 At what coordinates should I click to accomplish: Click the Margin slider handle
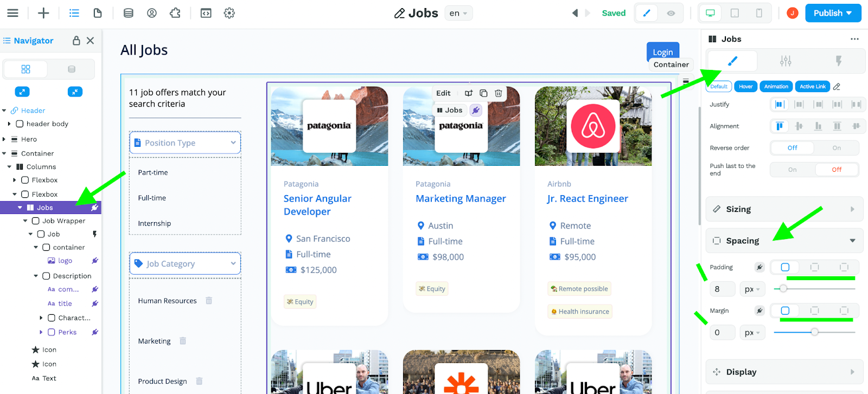pyautogui.click(x=814, y=332)
